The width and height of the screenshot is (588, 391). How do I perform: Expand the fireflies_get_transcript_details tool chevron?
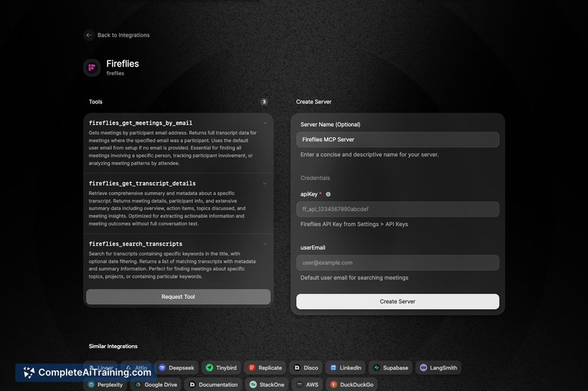click(x=265, y=184)
